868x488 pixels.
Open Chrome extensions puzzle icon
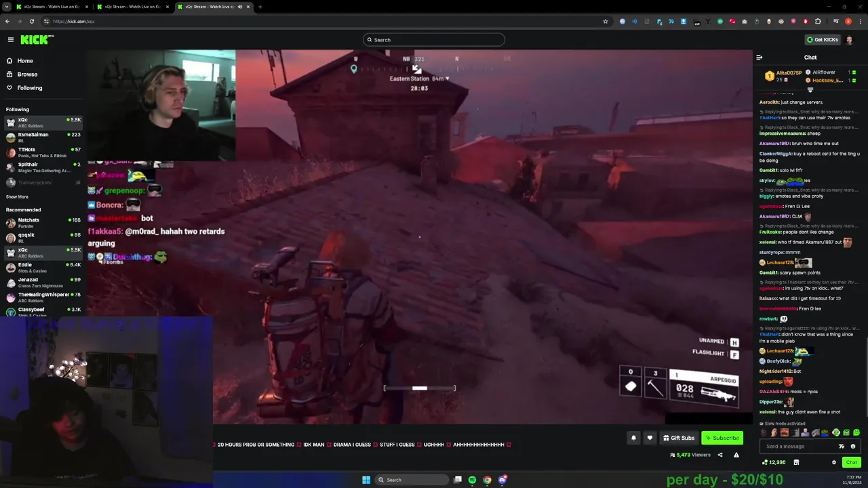coord(818,21)
